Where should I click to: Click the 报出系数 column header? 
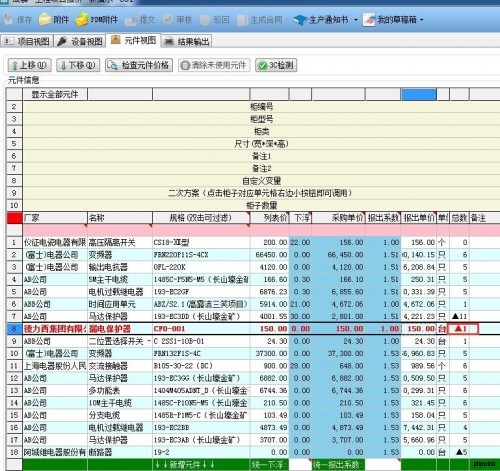point(383,218)
